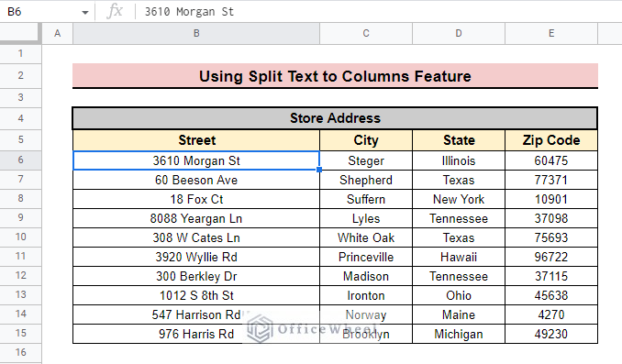Select row 16 header
This screenshot has width=622, height=364.
(x=20, y=352)
